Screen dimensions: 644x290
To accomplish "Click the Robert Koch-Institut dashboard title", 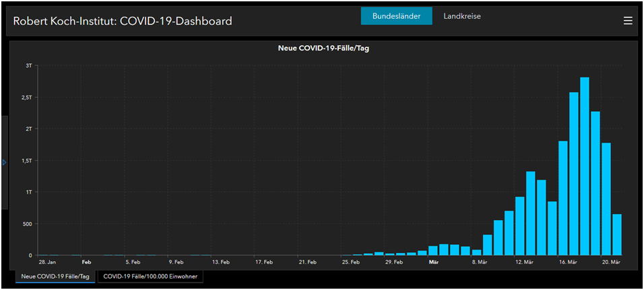I will 123,22.
